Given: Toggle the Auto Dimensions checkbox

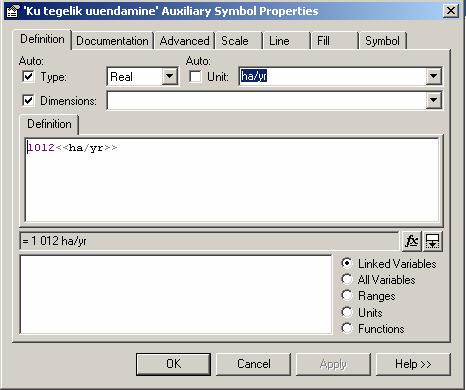Looking at the screenshot, I should [28, 100].
